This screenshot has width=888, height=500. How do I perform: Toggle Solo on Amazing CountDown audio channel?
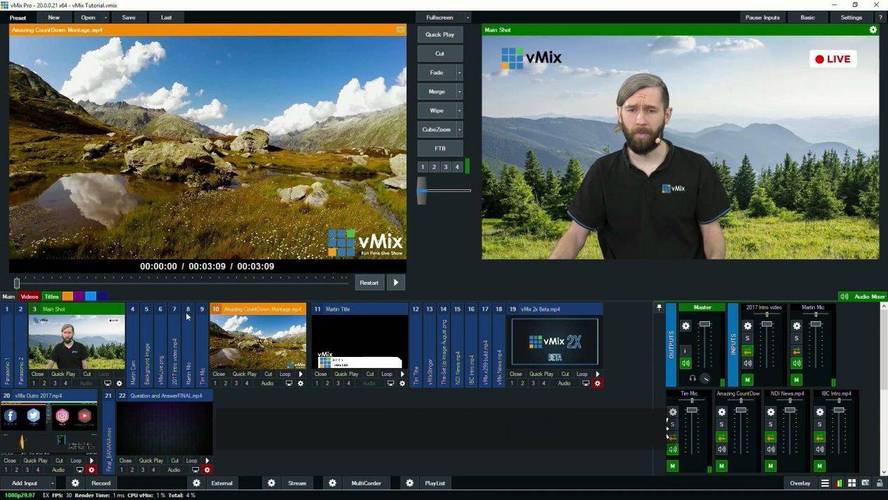722,424
